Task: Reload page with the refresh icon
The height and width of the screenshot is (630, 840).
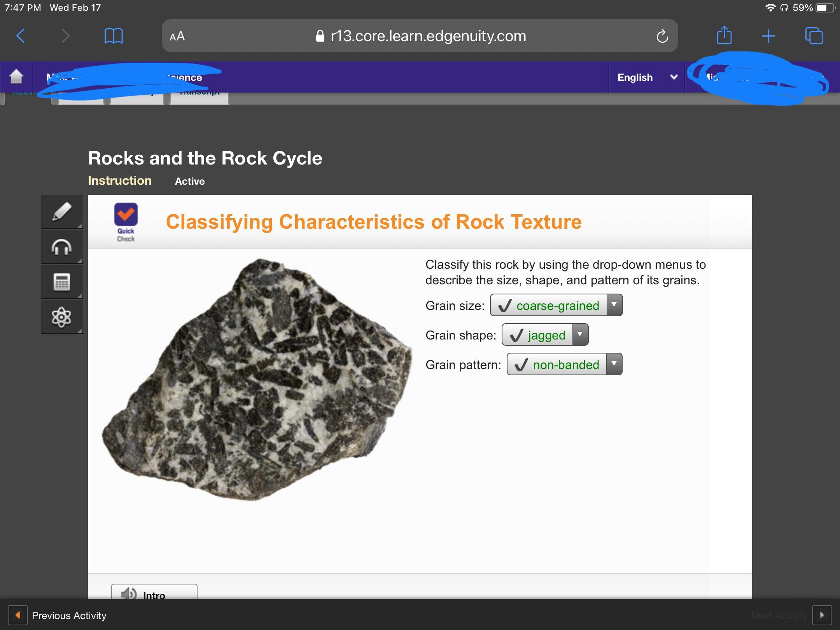Action: 662,36
